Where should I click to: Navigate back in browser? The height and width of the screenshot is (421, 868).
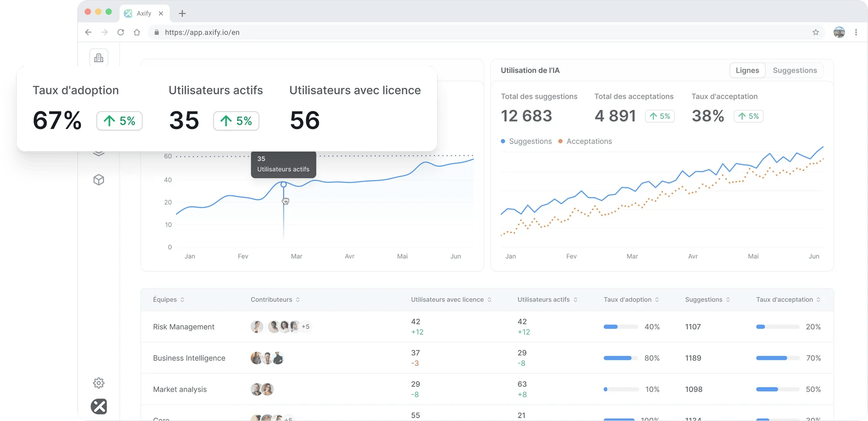(x=88, y=32)
